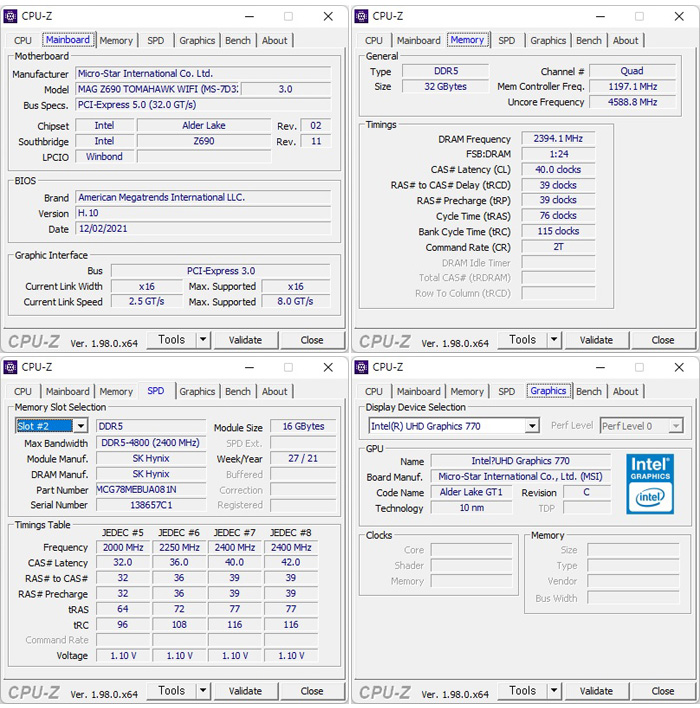Open Tools dropdown arrow in Mainboard window
The image size is (700, 708).
pyautogui.click(x=202, y=340)
